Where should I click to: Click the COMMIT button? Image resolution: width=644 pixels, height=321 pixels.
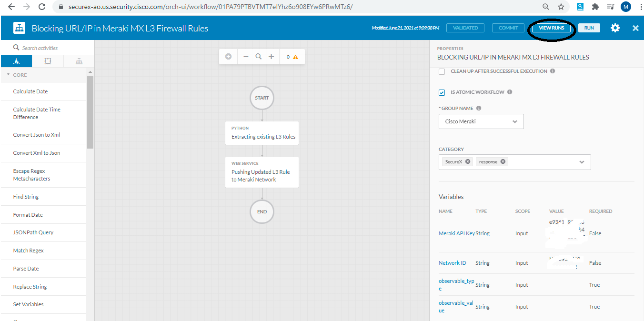point(508,28)
